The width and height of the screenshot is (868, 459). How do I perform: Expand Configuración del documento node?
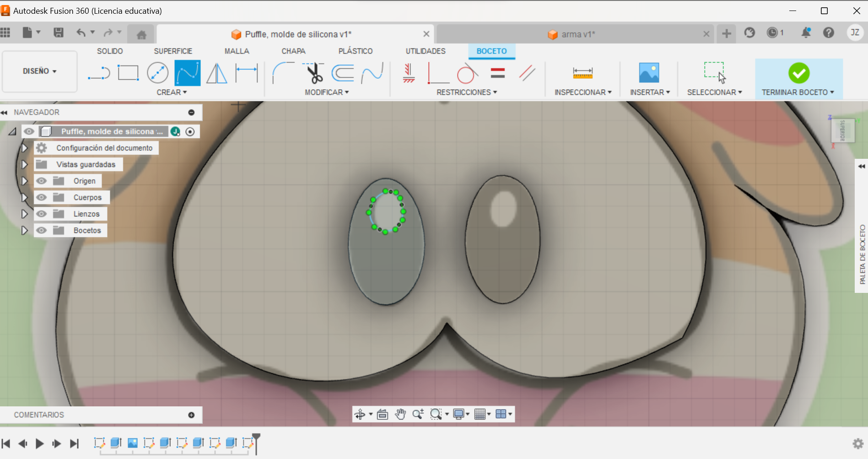(x=24, y=148)
